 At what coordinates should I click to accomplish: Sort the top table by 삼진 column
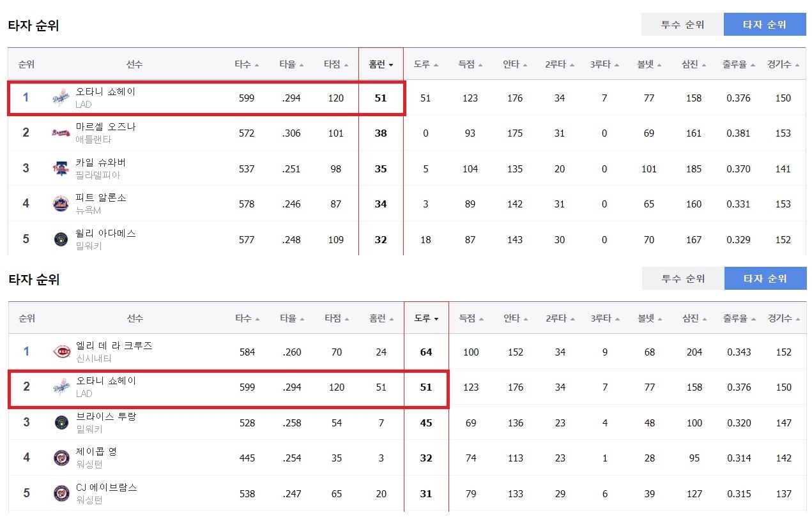tap(694, 64)
